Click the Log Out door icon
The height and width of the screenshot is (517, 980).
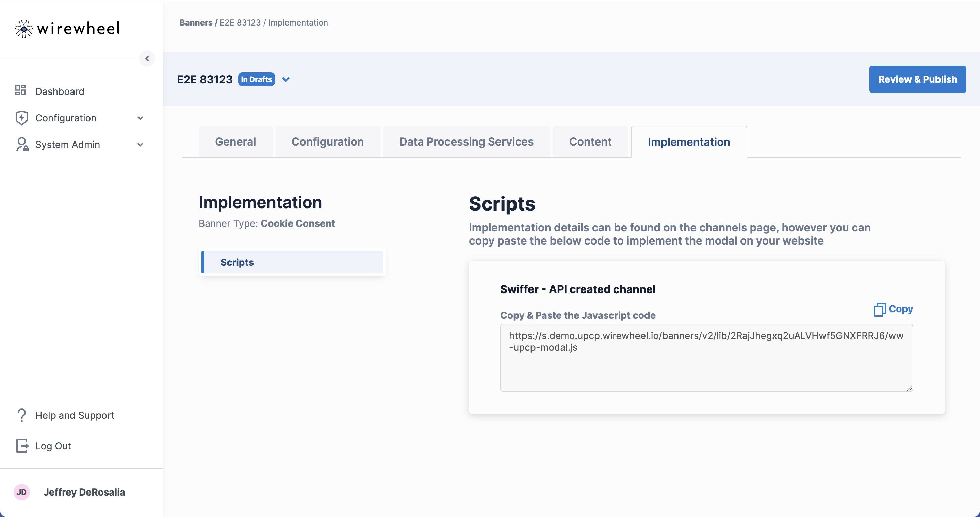pos(22,446)
